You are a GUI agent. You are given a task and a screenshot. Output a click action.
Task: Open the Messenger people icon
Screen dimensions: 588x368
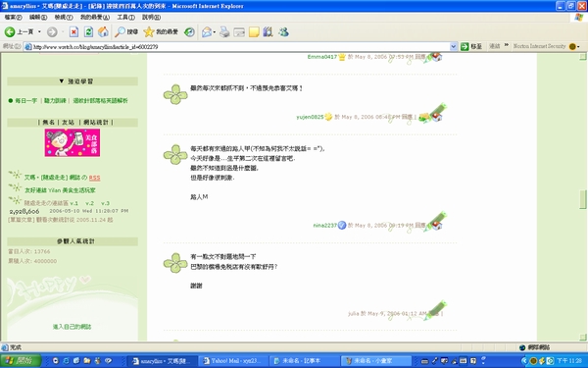(283, 32)
